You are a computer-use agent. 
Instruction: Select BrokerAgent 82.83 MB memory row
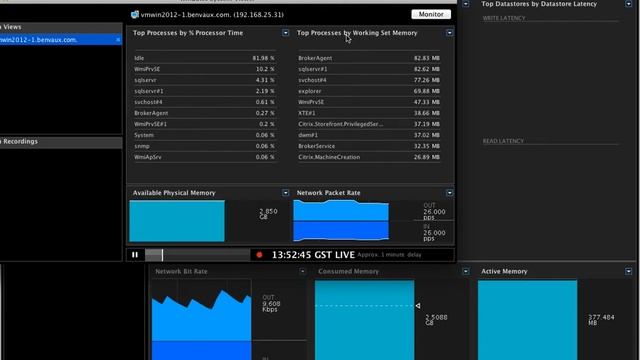tap(369, 58)
